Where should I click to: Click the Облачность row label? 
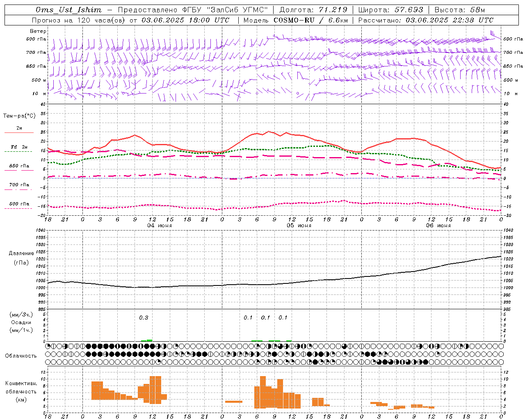(x=21, y=356)
